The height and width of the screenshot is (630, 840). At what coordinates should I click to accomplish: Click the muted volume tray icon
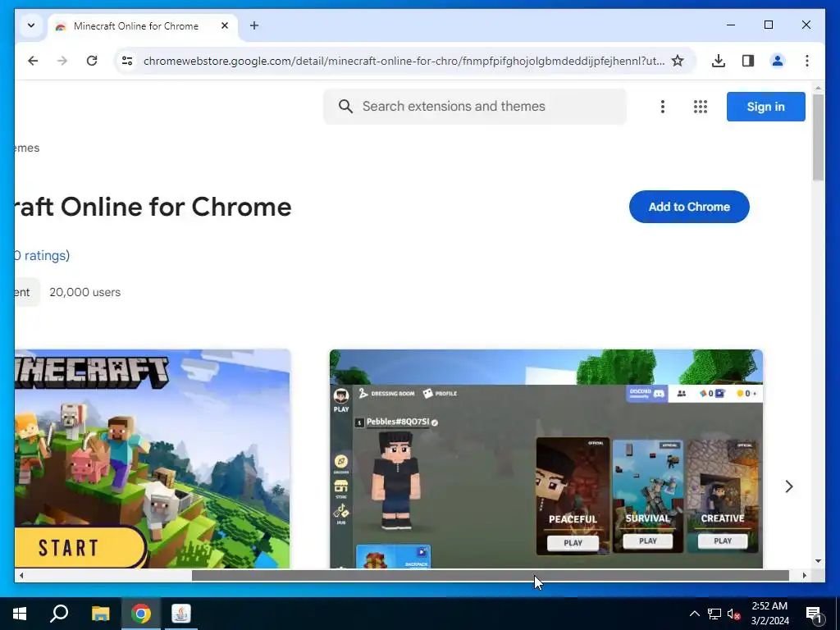(734, 614)
